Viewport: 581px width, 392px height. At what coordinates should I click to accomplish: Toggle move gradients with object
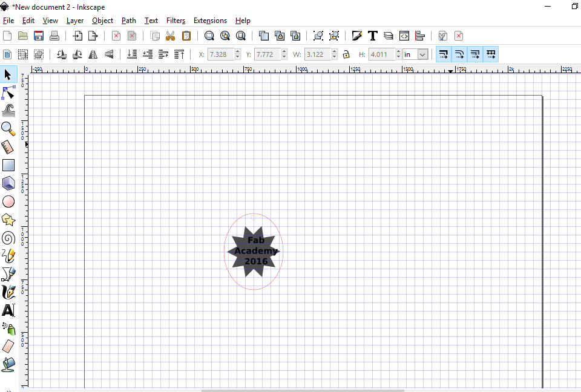475,54
